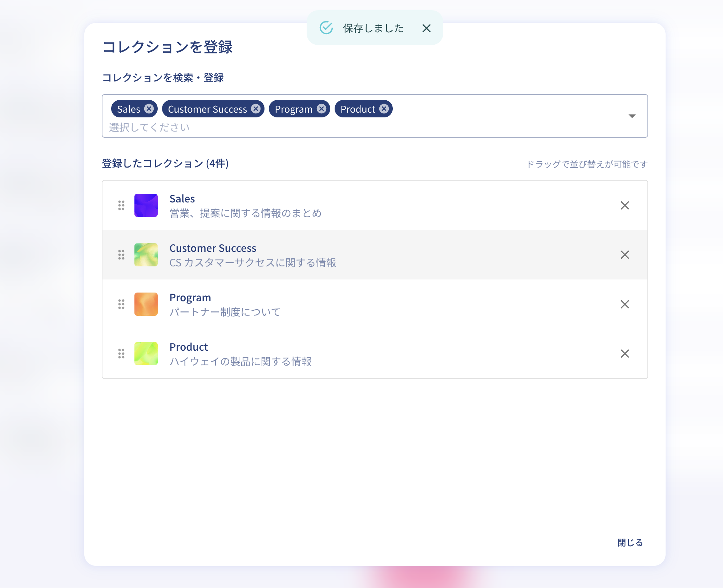Remove the Customer Success tag chip
Screen dimensions: 723x588
click(256, 109)
